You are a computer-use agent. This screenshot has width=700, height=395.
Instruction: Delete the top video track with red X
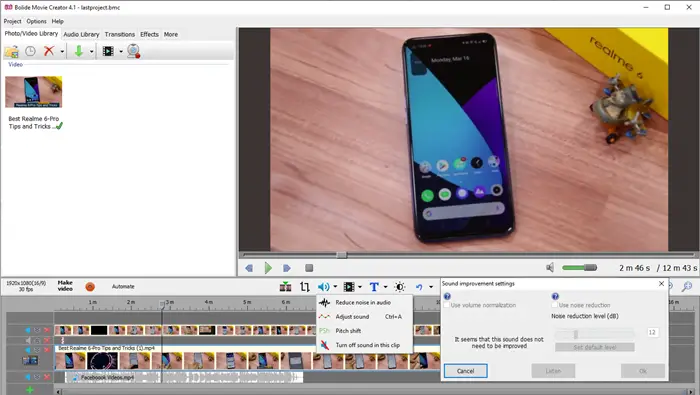click(x=46, y=330)
